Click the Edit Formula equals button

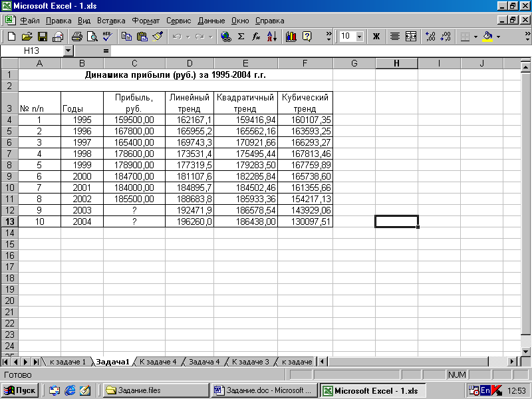[106, 51]
